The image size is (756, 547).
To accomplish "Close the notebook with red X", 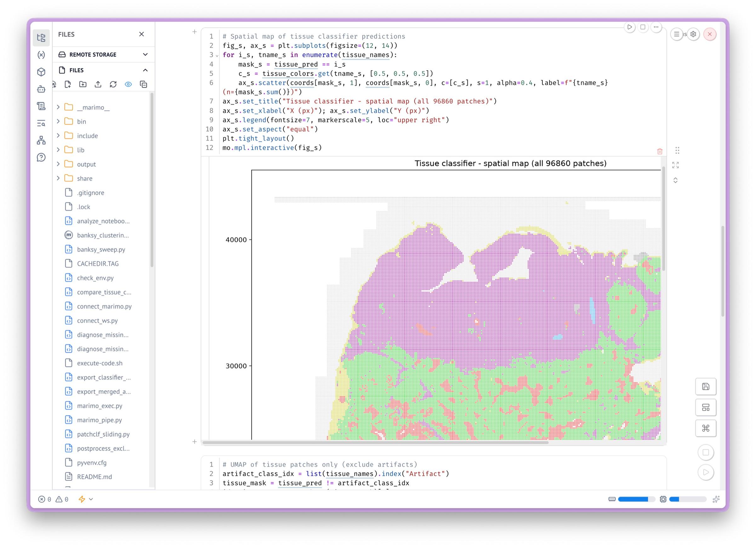I will tap(710, 34).
